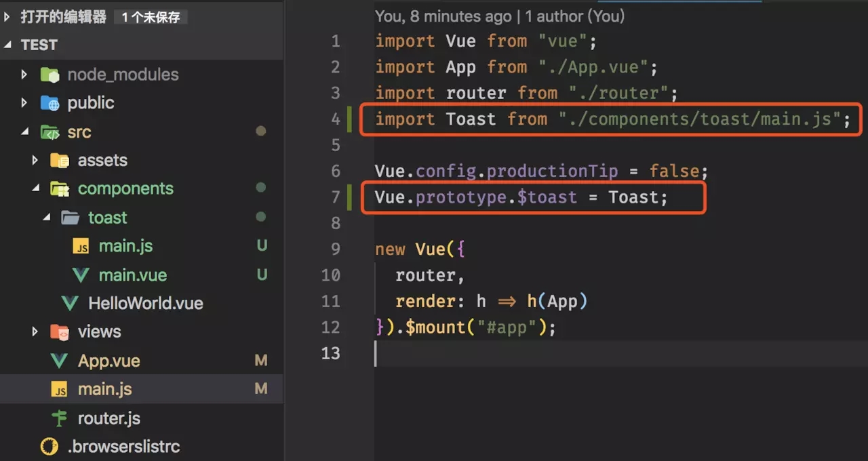Select the src folder label
Image resolution: width=868 pixels, height=461 pixels.
pyautogui.click(x=79, y=132)
